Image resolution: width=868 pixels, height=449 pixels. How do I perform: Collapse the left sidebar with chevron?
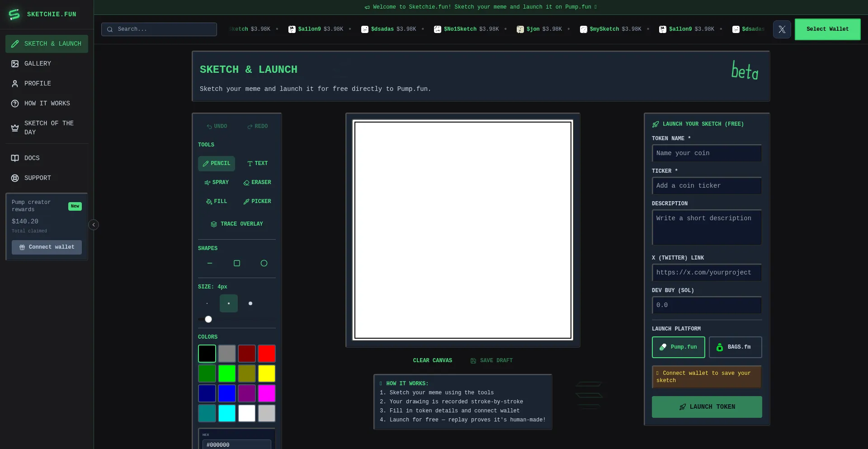pyautogui.click(x=94, y=225)
